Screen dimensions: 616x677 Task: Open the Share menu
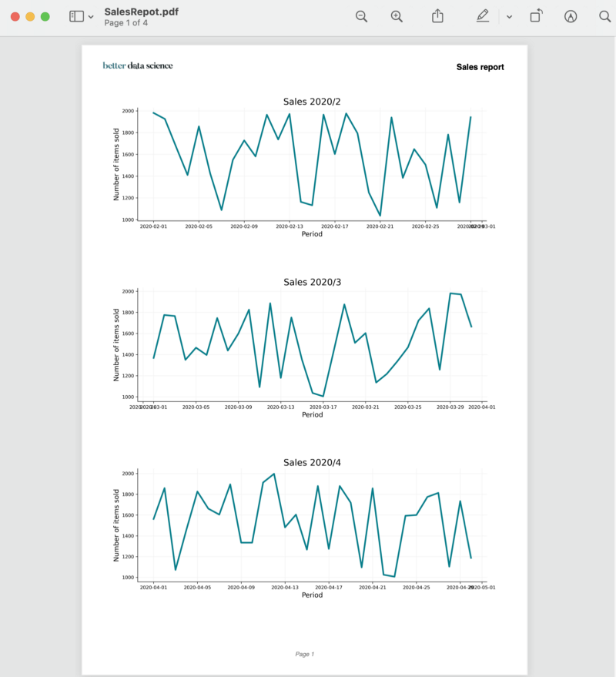click(x=437, y=16)
